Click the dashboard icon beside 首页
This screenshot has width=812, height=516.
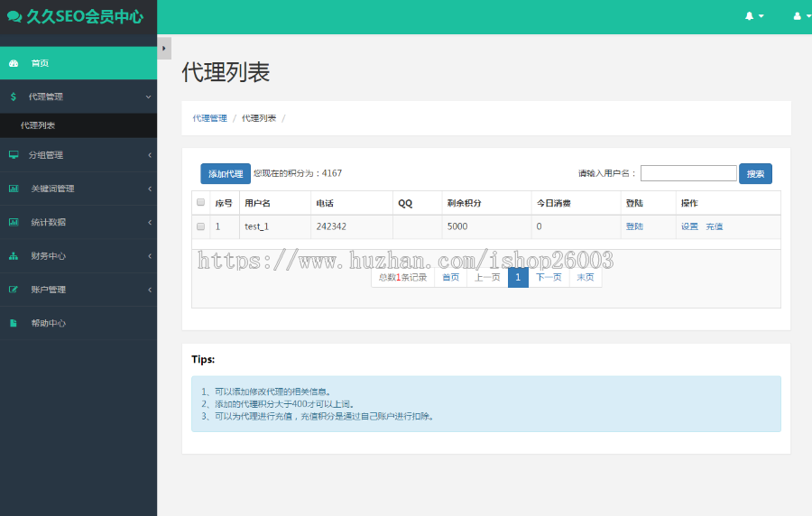[14, 63]
